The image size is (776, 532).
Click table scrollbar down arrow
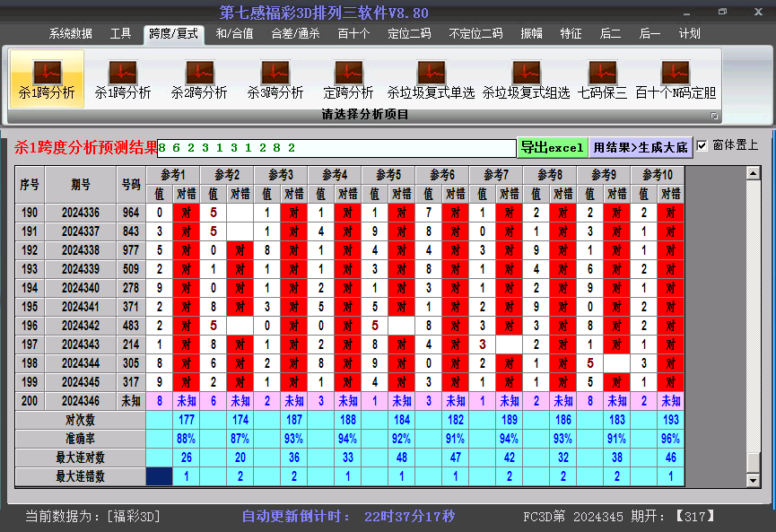[x=754, y=480]
